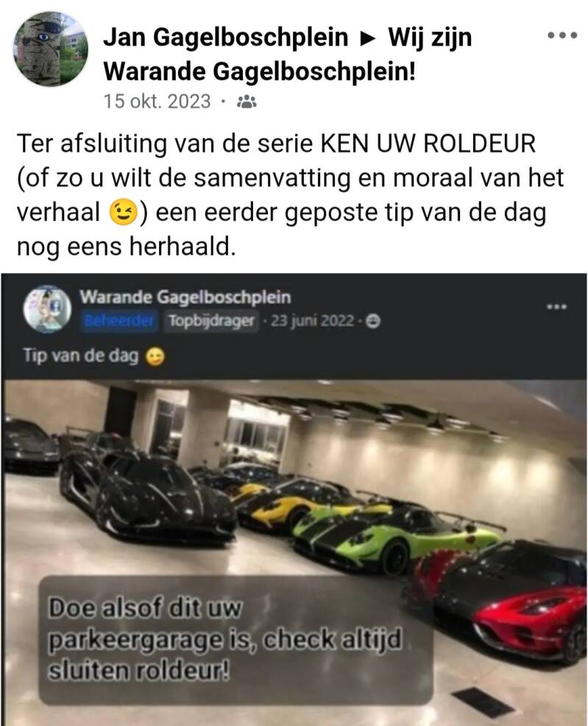
Task: Click the blue Beheerder badge
Action: coord(119,320)
